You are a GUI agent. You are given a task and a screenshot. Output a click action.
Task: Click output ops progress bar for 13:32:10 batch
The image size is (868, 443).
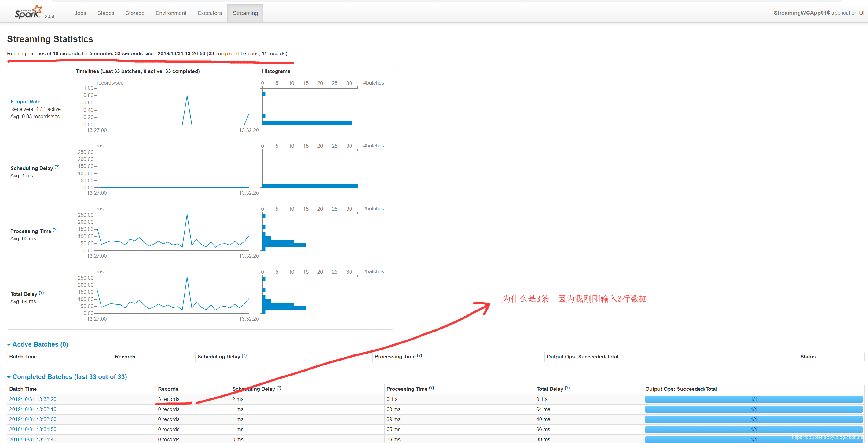click(753, 409)
